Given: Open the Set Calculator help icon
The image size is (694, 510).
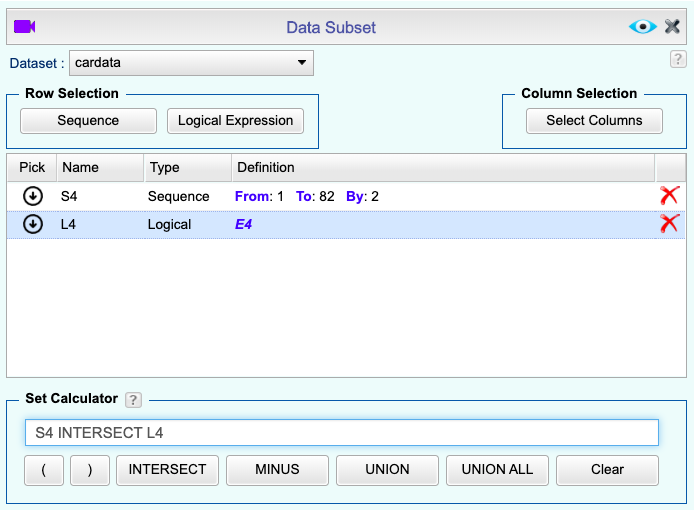Looking at the screenshot, I should [x=133, y=400].
